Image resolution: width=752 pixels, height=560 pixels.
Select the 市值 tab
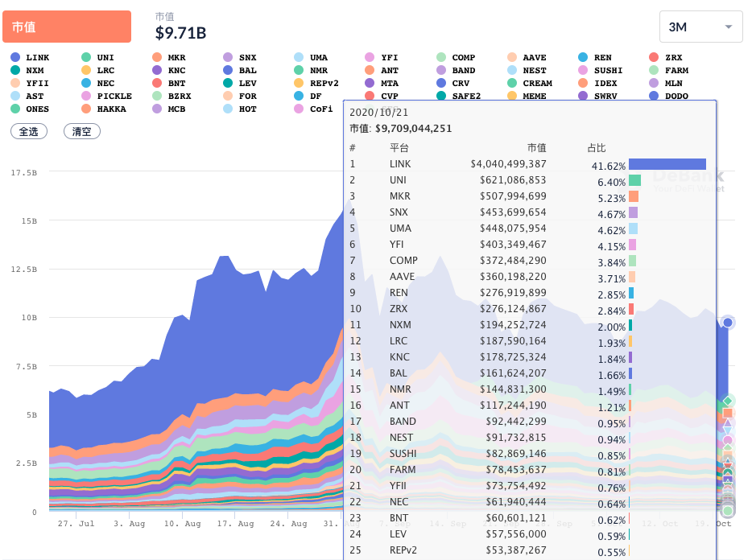pyautogui.click(x=67, y=27)
